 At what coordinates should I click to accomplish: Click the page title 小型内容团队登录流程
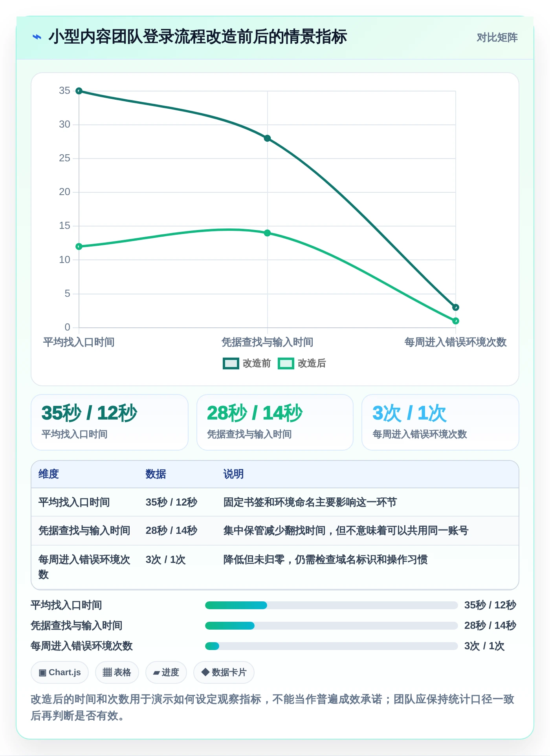tap(198, 37)
